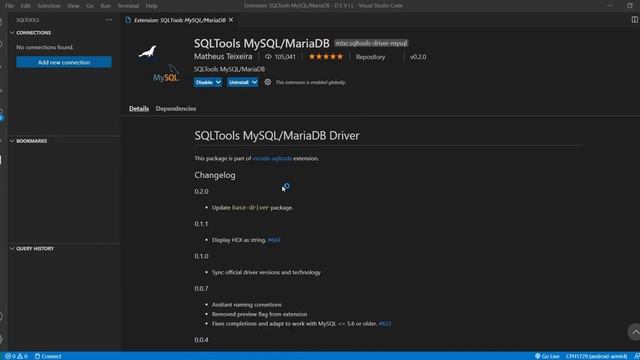Select the Extension: SQLTools MySQL/MariaDB tab
640x360 pixels.
point(180,20)
